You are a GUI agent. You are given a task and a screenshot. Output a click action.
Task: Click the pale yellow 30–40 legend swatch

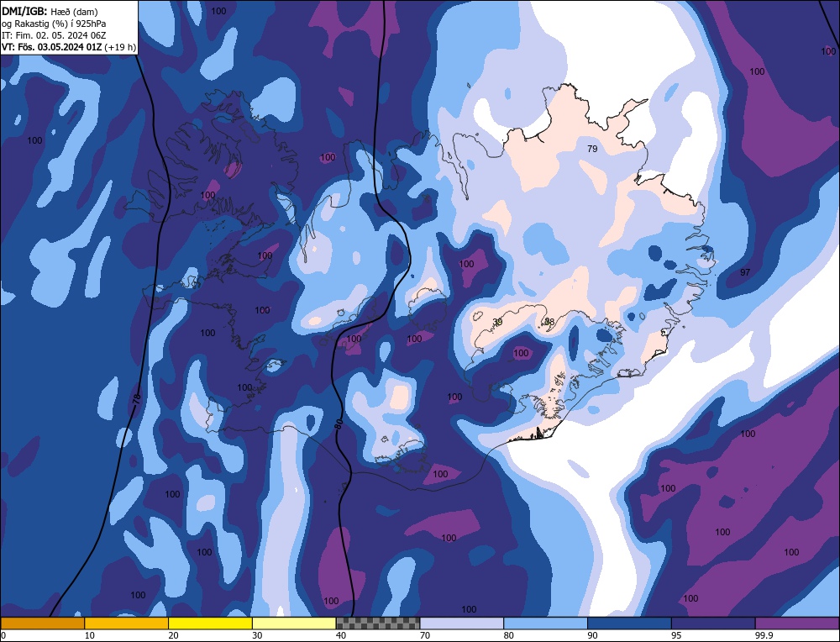click(x=294, y=624)
